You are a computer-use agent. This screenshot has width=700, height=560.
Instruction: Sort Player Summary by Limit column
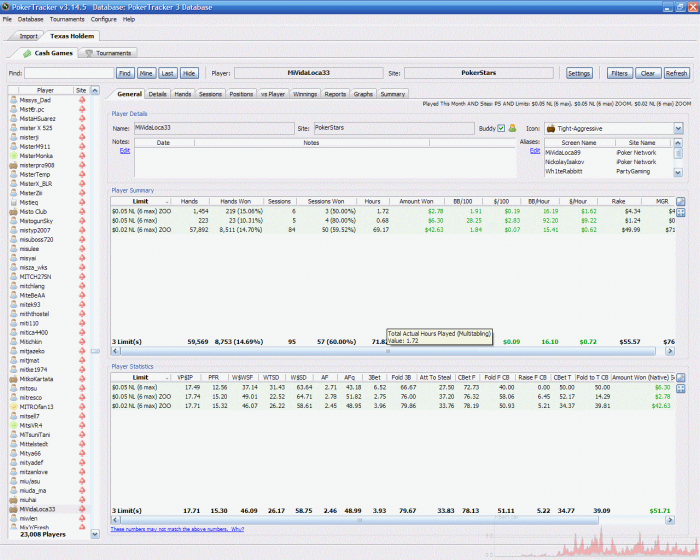tap(141, 201)
